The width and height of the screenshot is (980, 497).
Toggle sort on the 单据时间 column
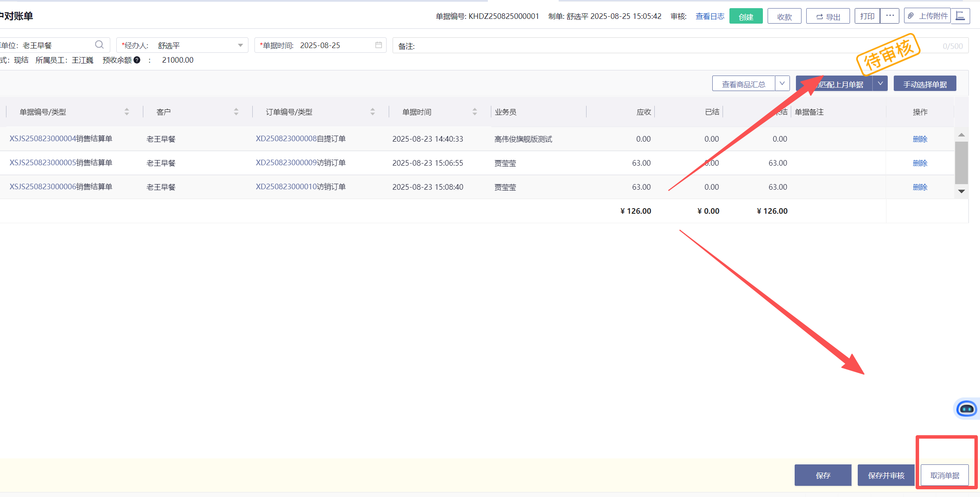point(475,112)
